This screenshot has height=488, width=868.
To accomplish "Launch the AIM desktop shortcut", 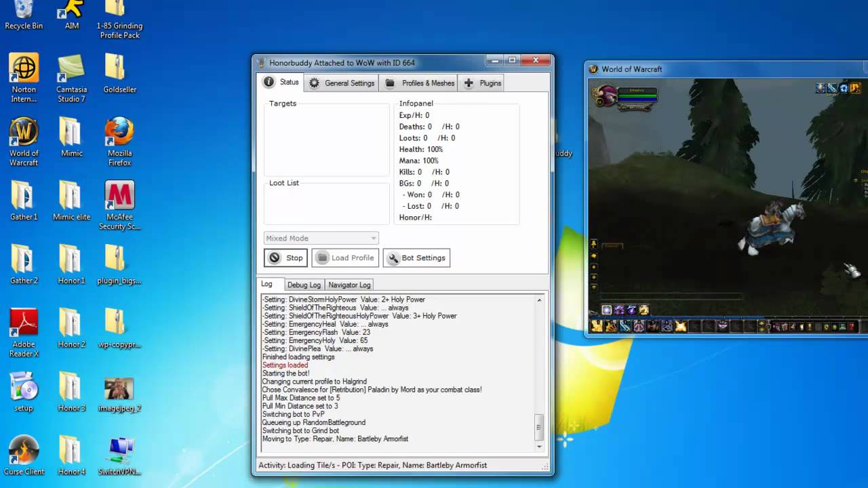I will [72, 15].
